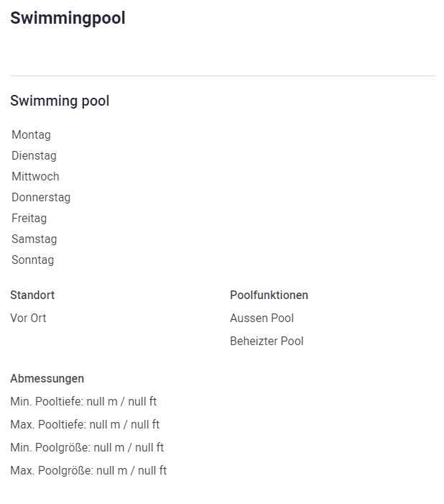Click the Max. Poolgröße line
Image resolution: width=444 pixels, height=504 pixels.
coord(88,471)
